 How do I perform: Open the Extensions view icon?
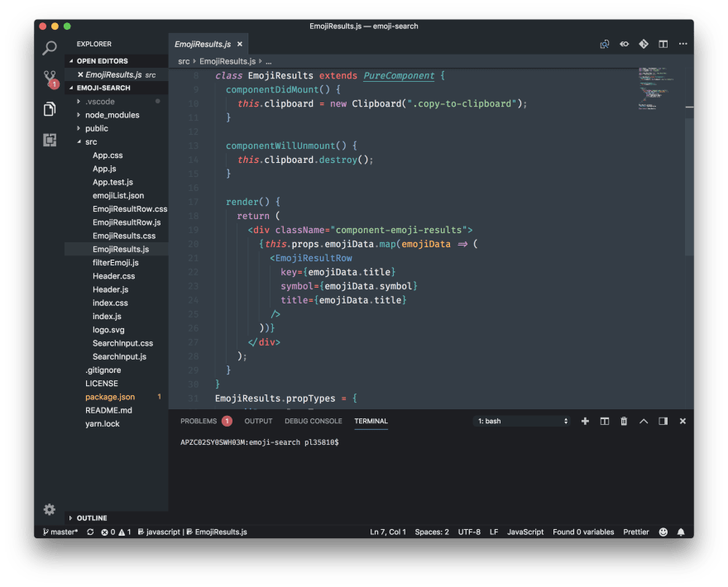pos(49,140)
